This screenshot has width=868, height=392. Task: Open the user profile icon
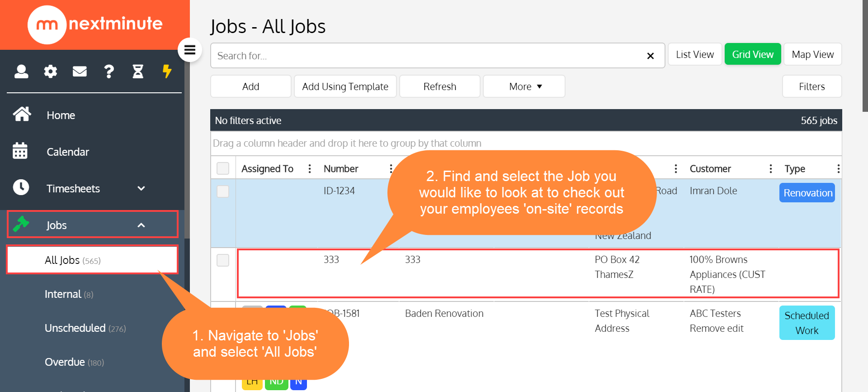tap(21, 72)
